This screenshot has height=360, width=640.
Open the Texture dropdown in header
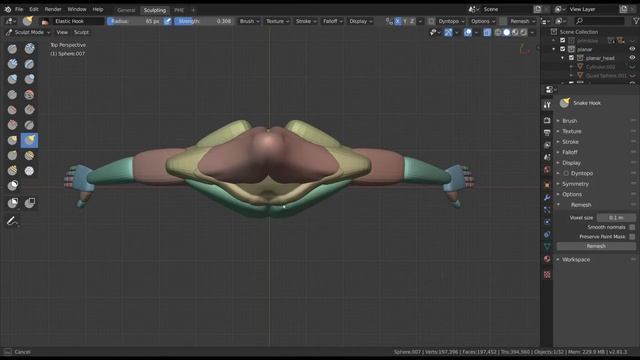pos(278,21)
